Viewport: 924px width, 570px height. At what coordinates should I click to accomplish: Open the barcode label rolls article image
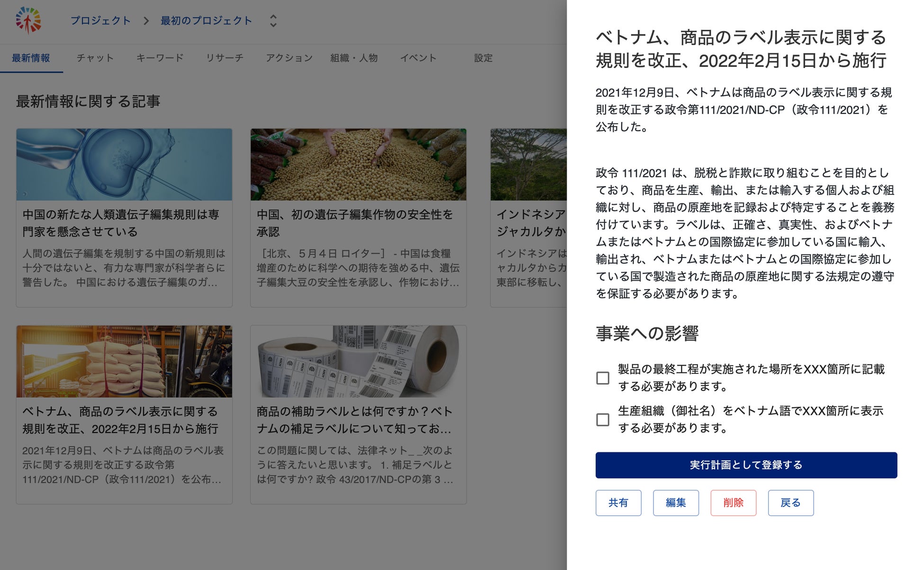tap(358, 361)
